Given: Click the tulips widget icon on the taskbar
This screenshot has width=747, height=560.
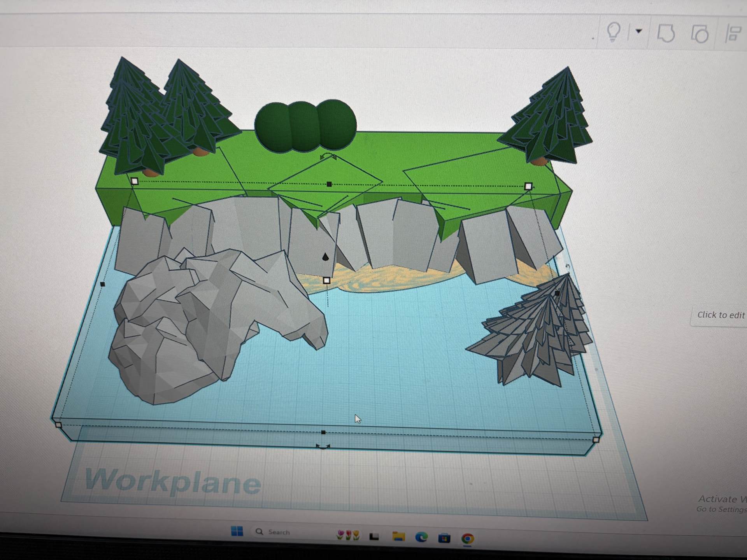Looking at the screenshot, I should [348, 535].
